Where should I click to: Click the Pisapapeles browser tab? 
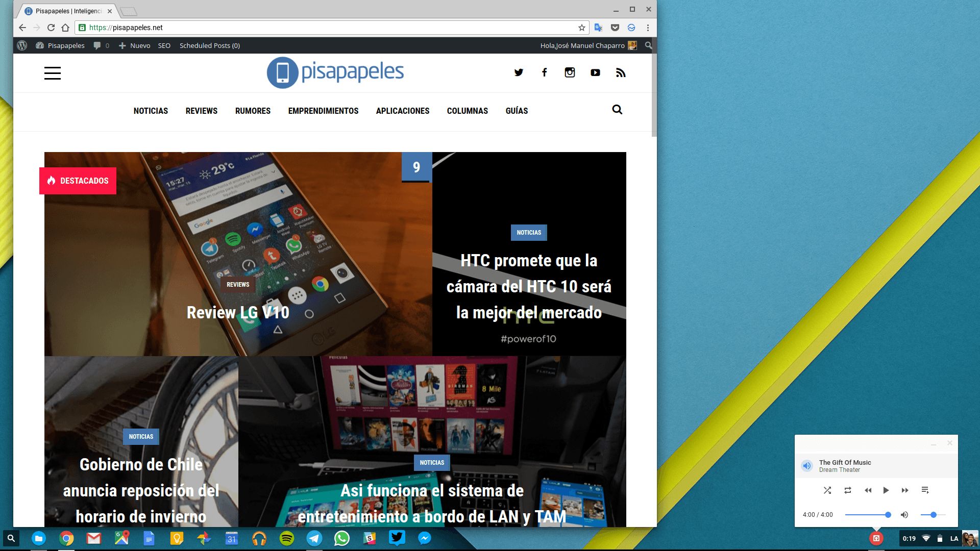(x=68, y=11)
